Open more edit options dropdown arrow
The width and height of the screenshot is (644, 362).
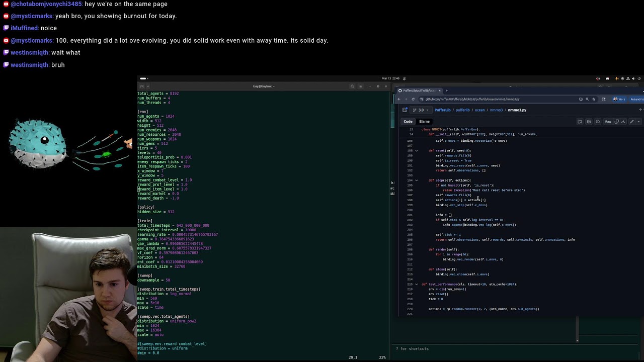pos(638,122)
